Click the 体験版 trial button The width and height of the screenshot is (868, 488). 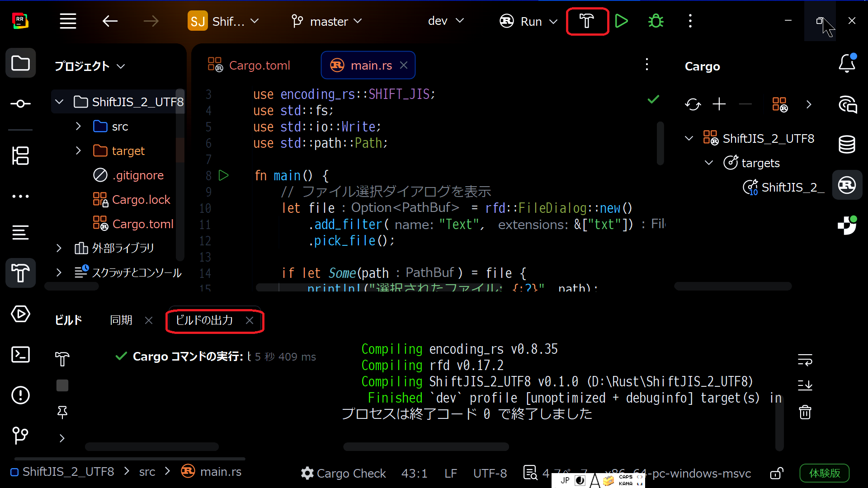pos(824,473)
